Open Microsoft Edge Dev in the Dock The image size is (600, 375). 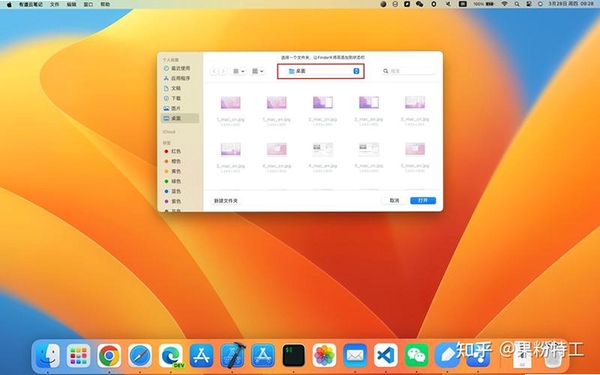coord(171,356)
